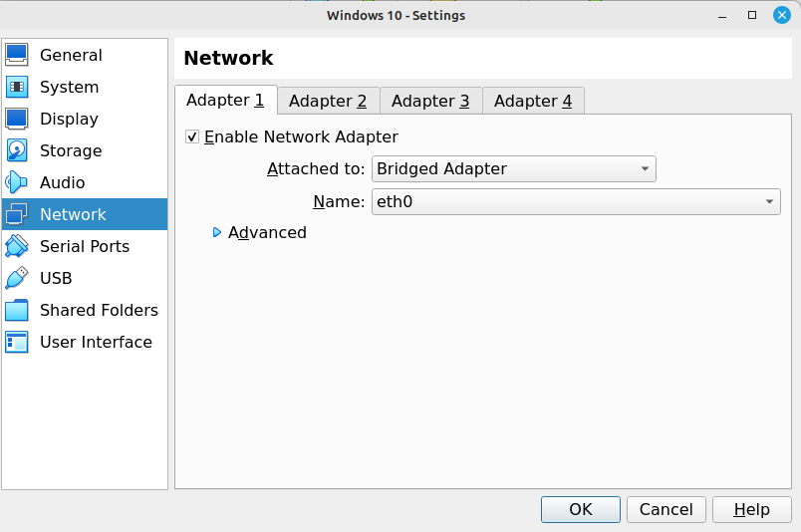Switch to Adapter 2 tab
The image size is (801, 532).
[x=328, y=101]
